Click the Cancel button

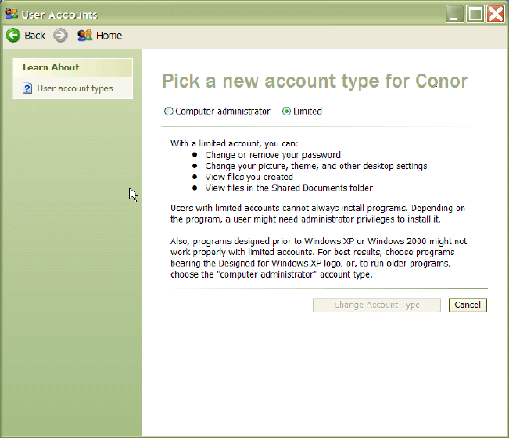[x=468, y=305]
